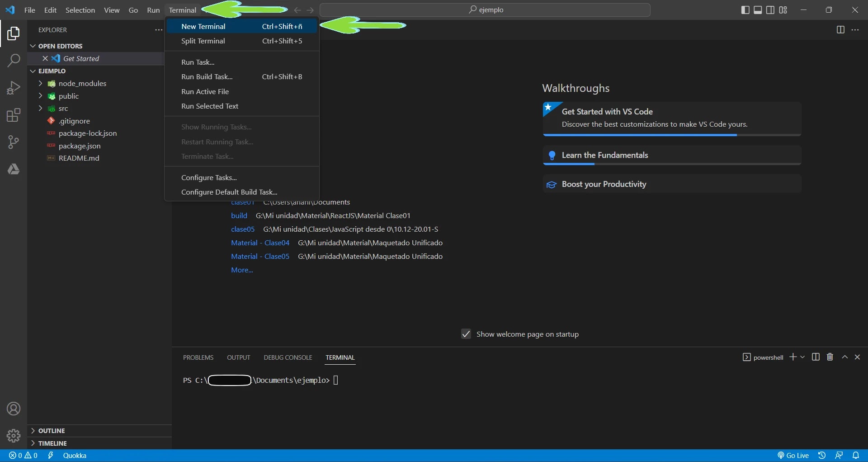Open the Extensions view

tap(14, 115)
